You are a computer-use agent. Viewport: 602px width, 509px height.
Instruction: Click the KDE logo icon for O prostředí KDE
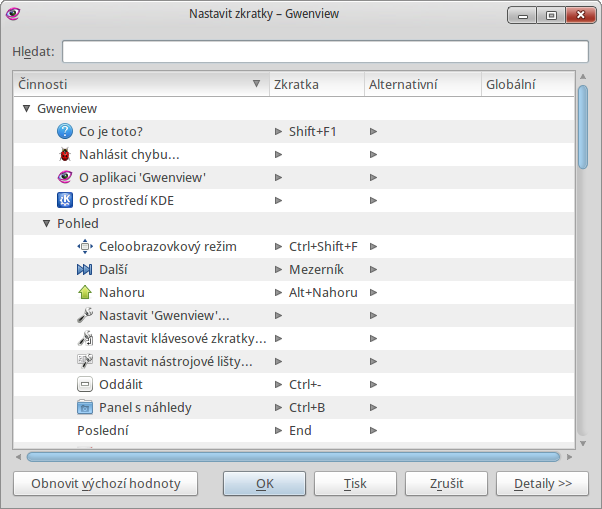click(66, 200)
